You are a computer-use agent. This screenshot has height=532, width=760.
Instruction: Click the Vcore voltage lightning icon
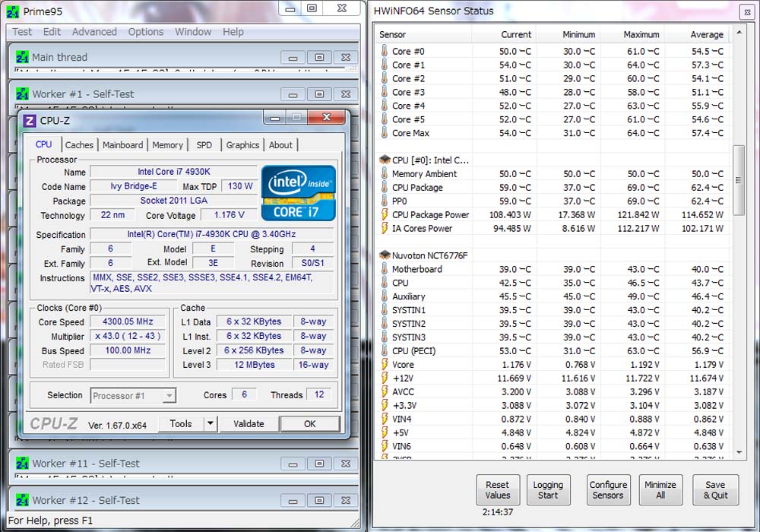click(385, 365)
